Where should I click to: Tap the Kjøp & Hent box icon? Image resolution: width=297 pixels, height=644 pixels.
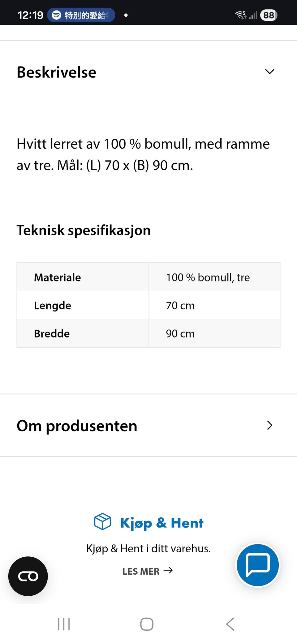coord(102,522)
